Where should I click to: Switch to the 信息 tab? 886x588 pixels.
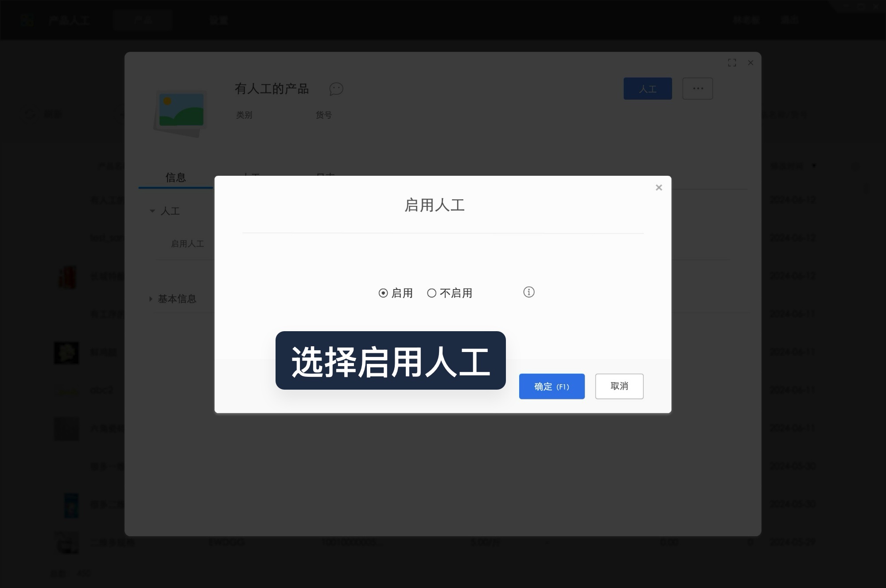[x=175, y=178]
